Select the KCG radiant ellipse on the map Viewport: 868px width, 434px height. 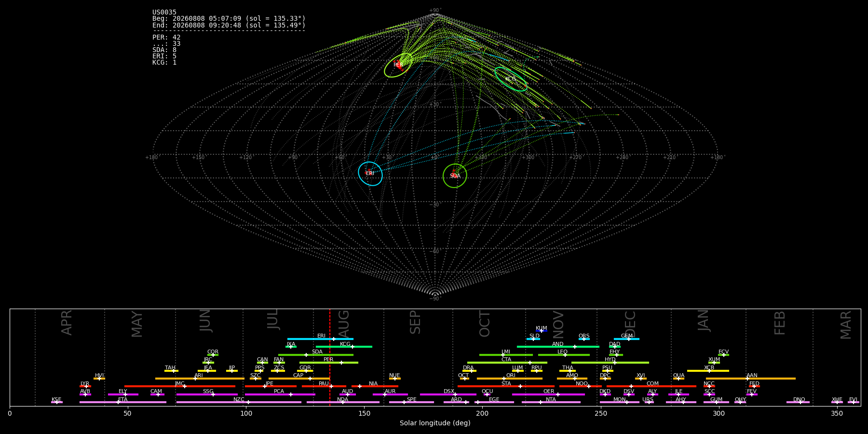pyautogui.click(x=511, y=79)
